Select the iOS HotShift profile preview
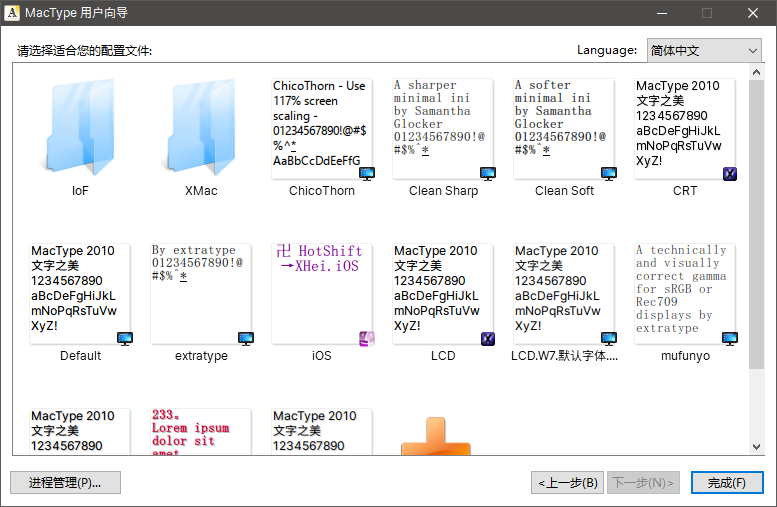 pos(322,294)
